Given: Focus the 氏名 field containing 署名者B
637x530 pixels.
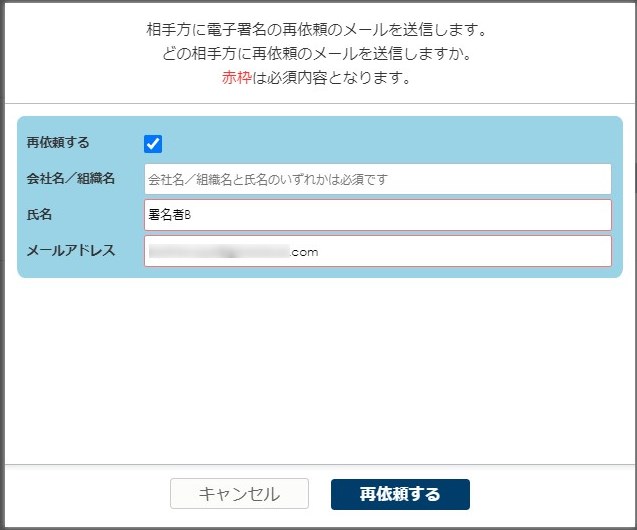Looking at the screenshot, I should tap(378, 215).
